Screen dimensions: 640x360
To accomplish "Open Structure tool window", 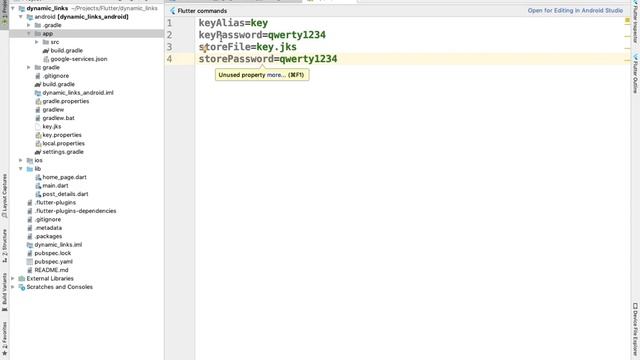I will pyautogui.click(x=4, y=246).
